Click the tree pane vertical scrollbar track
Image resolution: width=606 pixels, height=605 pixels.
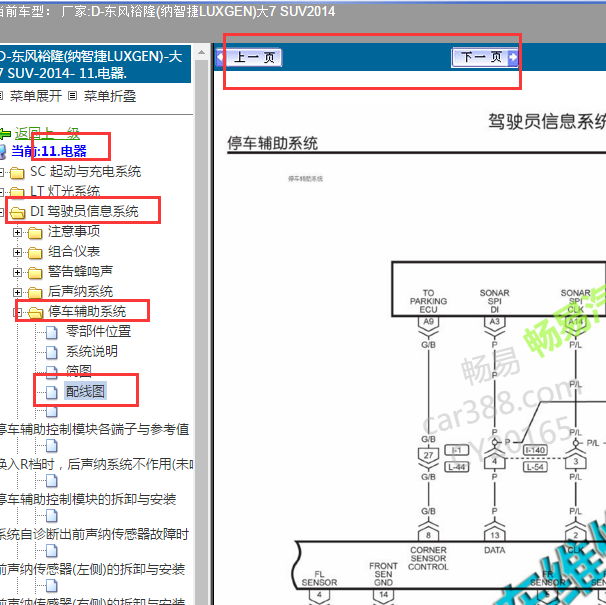click(201, 331)
